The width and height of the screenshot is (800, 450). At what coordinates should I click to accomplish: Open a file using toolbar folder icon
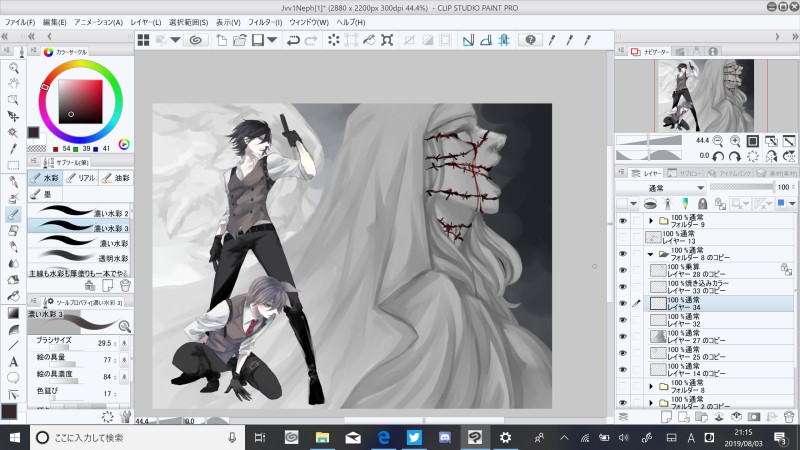point(239,40)
